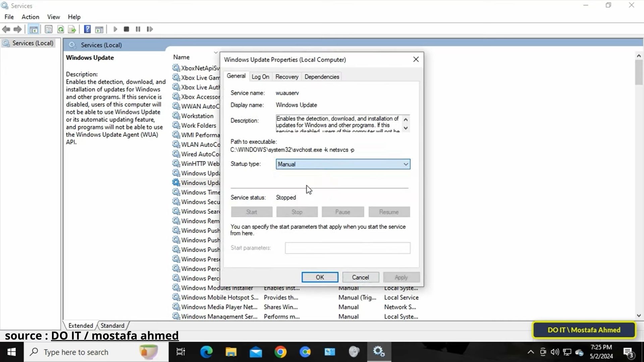Image resolution: width=644 pixels, height=362 pixels.
Task: Open File Explorer from the taskbar
Action: click(231, 352)
